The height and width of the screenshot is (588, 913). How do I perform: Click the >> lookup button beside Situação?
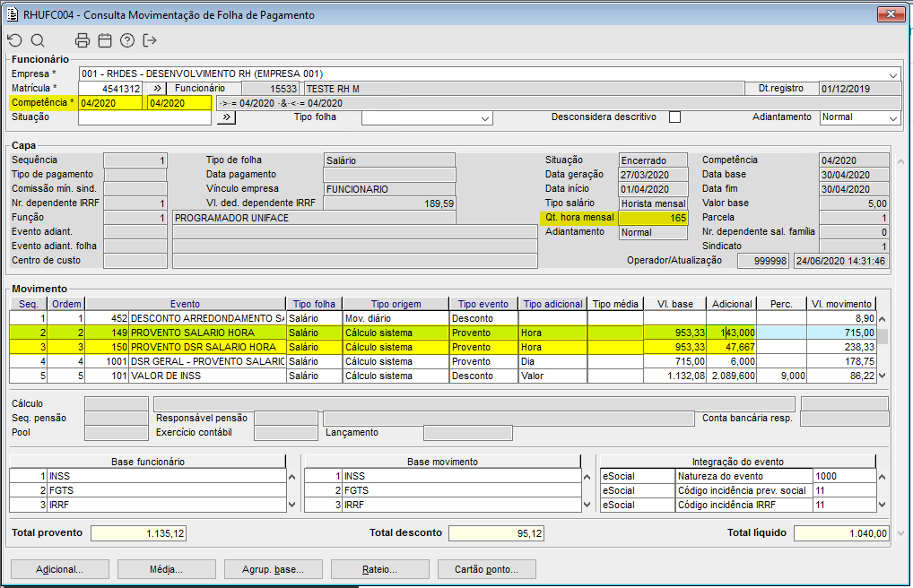pos(226,117)
